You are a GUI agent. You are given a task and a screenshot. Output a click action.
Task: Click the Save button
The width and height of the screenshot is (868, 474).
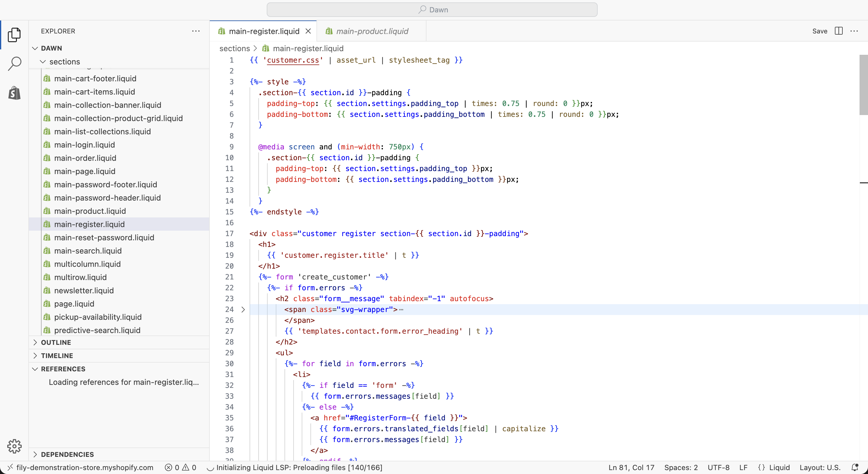point(819,31)
